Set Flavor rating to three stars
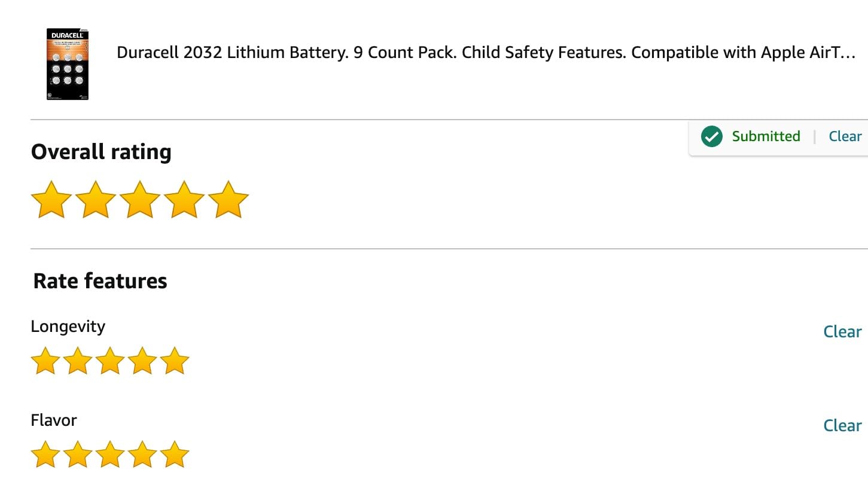 (110, 455)
